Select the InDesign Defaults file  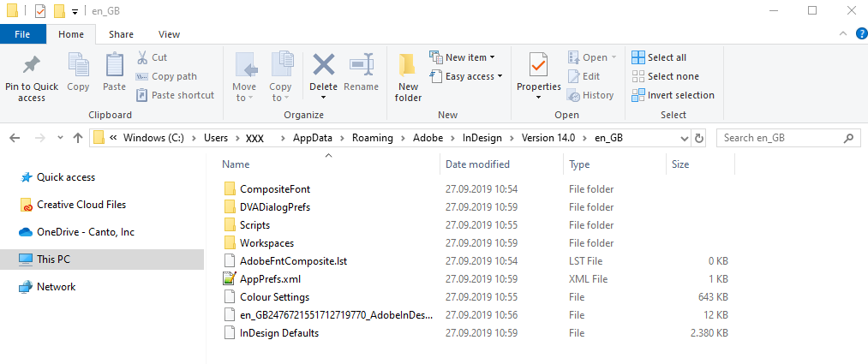point(279,333)
